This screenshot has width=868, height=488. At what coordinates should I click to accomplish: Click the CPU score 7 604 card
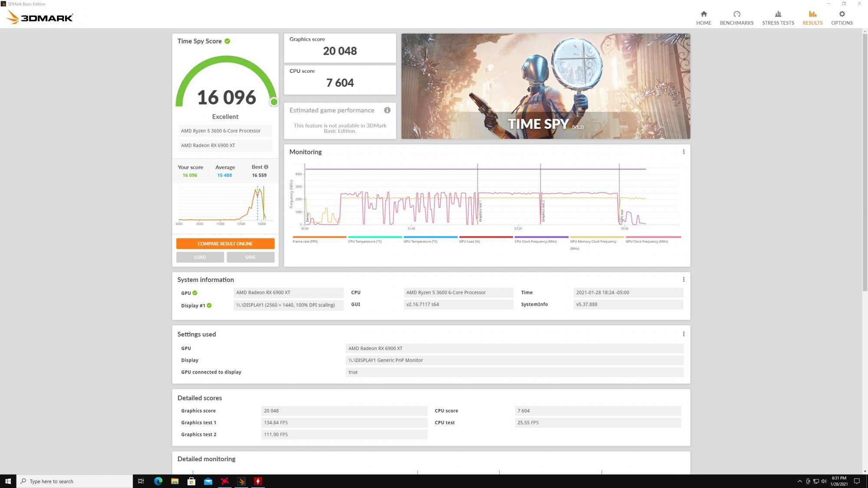340,80
